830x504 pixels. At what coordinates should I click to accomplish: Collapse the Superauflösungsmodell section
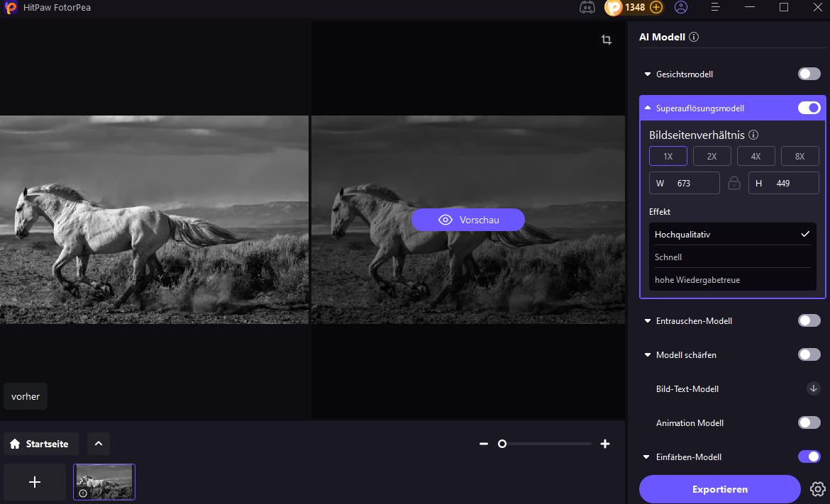(x=648, y=108)
